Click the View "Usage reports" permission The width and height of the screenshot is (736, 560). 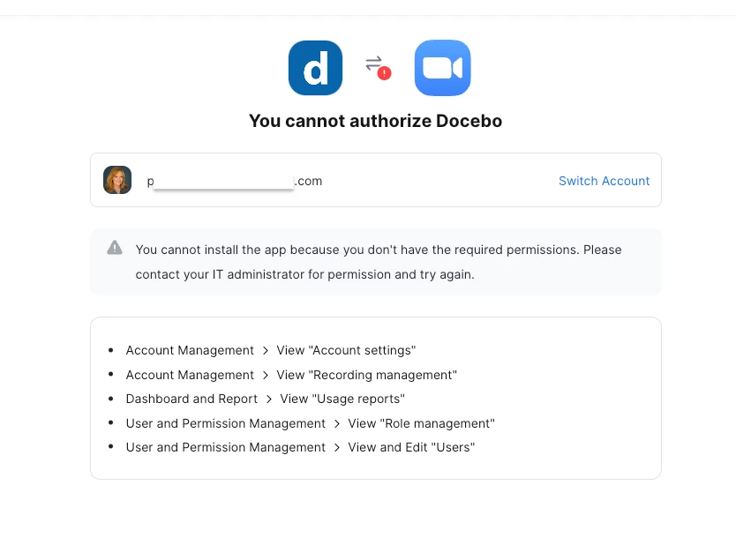pos(342,399)
